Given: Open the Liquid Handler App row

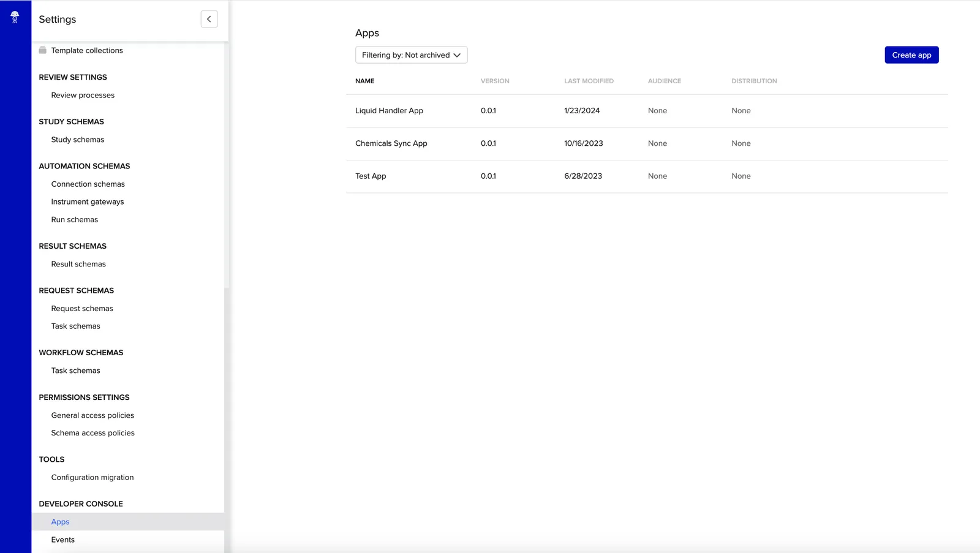Looking at the screenshot, I should pyautogui.click(x=647, y=111).
